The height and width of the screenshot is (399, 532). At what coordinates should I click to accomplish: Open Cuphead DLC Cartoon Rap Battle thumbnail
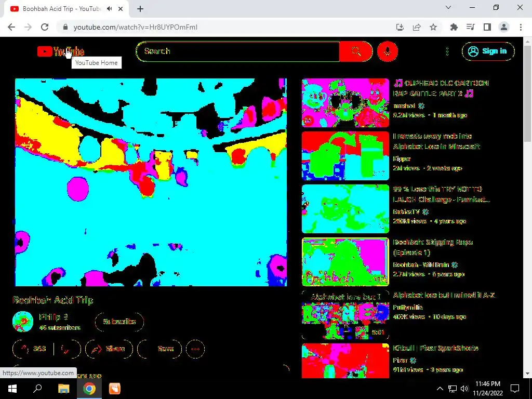pos(345,103)
